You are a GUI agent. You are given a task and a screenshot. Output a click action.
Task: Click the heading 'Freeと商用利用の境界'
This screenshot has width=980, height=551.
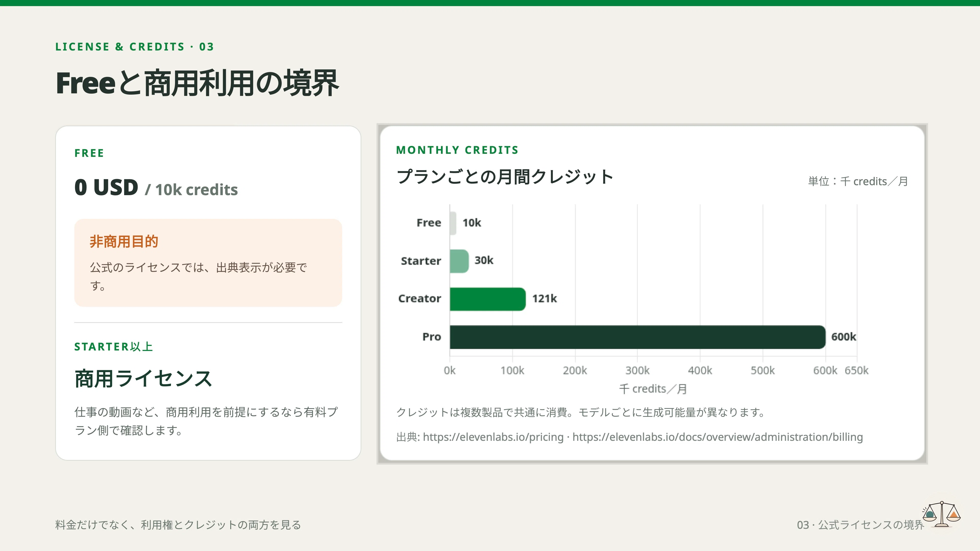197,83
